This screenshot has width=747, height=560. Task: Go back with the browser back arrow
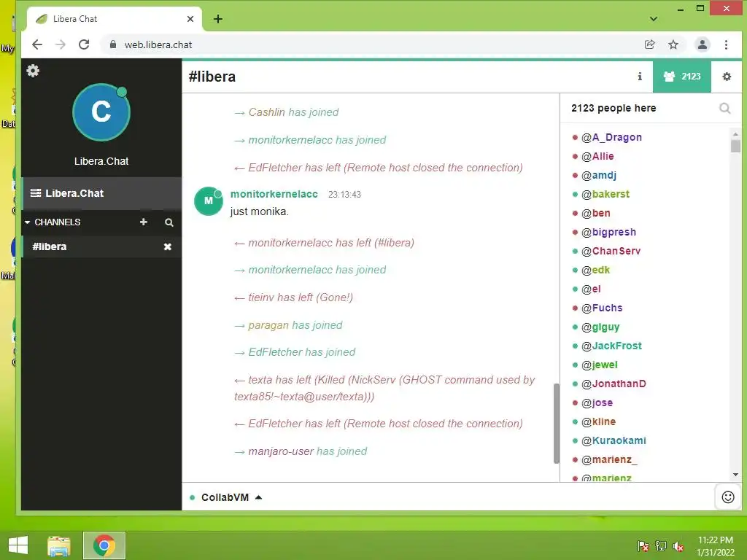tap(37, 44)
